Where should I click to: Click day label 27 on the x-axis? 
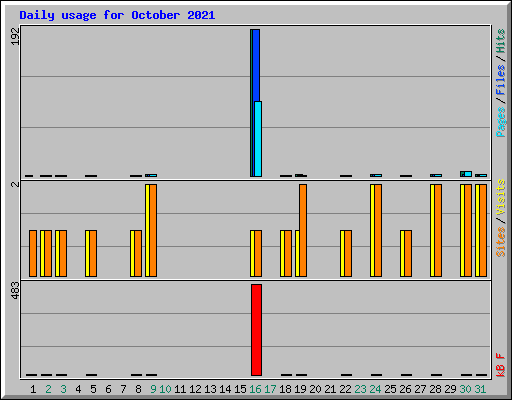coord(420,389)
